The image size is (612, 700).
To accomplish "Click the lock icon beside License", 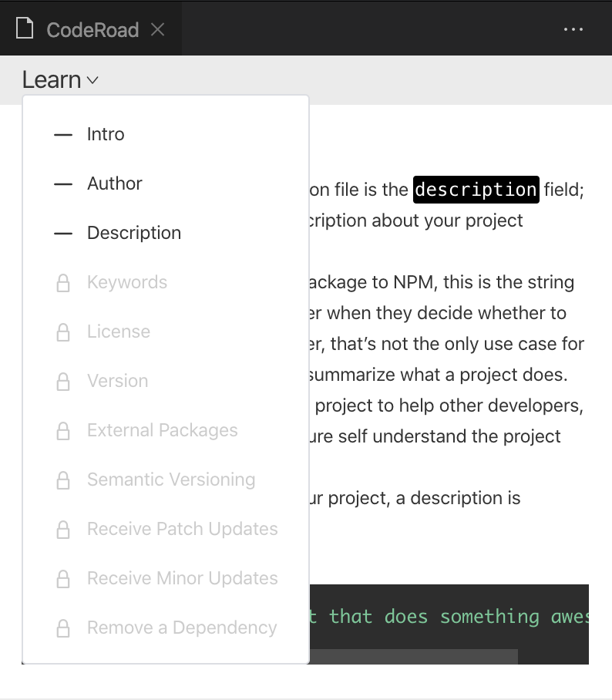I will [x=63, y=332].
